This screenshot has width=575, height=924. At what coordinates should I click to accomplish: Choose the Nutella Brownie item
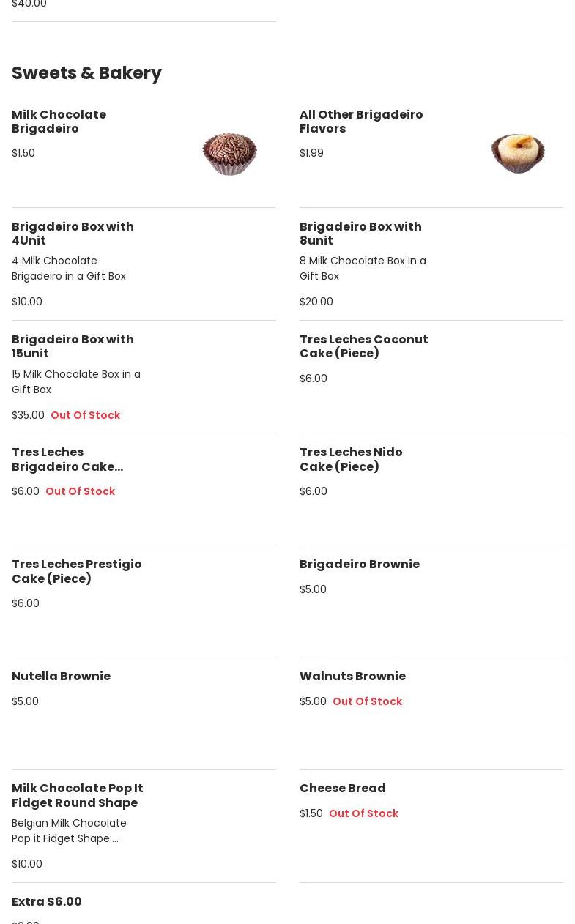click(x=61, y=677)
